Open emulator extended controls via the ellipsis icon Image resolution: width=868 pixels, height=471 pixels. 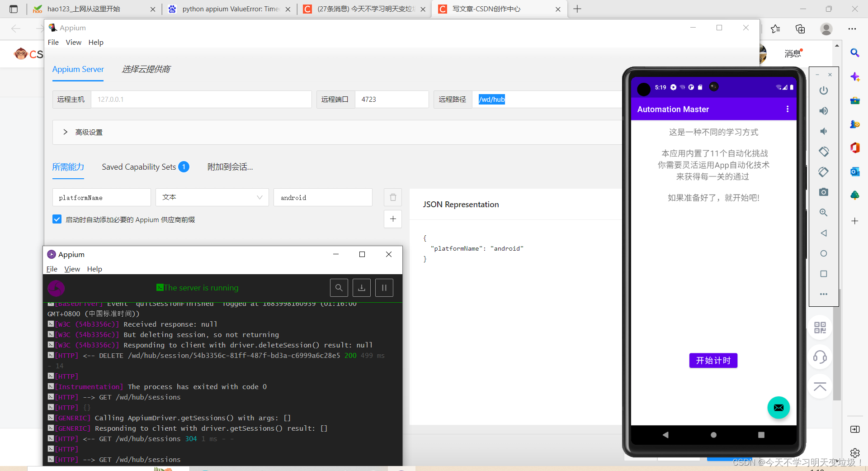pyautogui.click(x=823, y=294)
